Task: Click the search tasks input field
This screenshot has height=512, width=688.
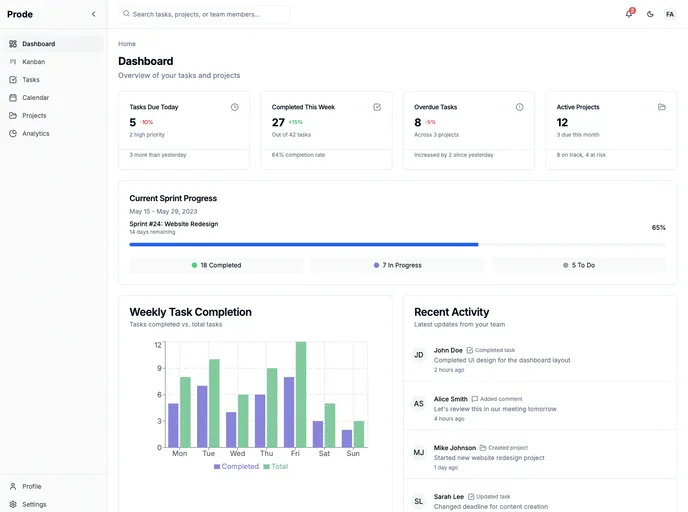Action: (x=204, y=14)
